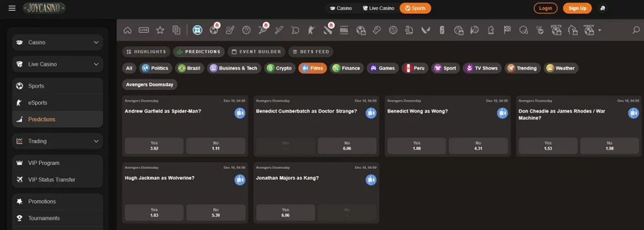Select the Valorant icon
This screenshot has width=644, height=230.
click(x=426, y=30)
